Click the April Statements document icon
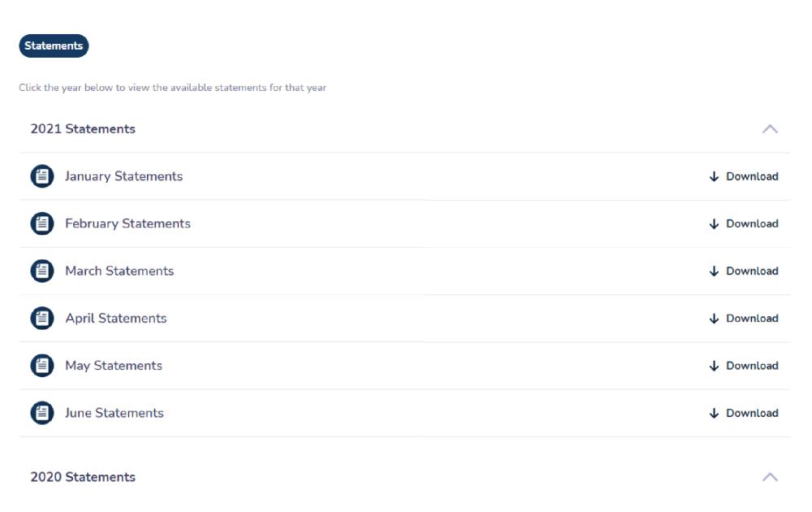 [x=41, y=318]
